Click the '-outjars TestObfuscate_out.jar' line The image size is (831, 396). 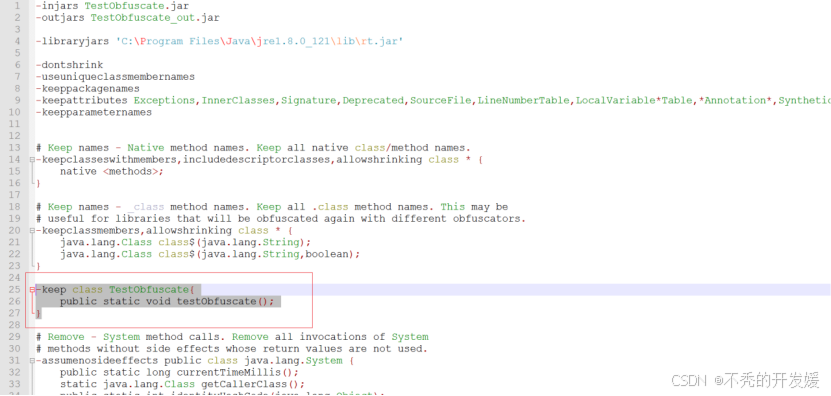pos(127,17)
